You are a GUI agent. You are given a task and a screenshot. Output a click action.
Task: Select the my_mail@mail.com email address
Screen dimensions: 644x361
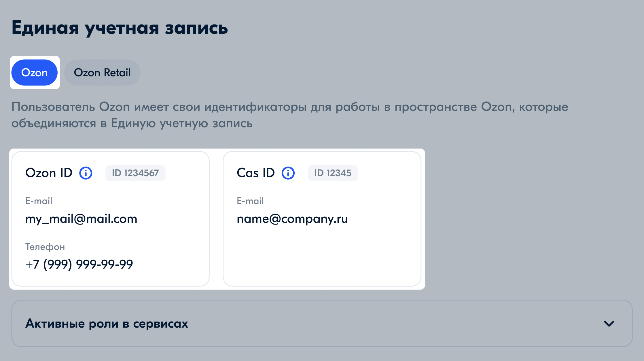point(81,219)
